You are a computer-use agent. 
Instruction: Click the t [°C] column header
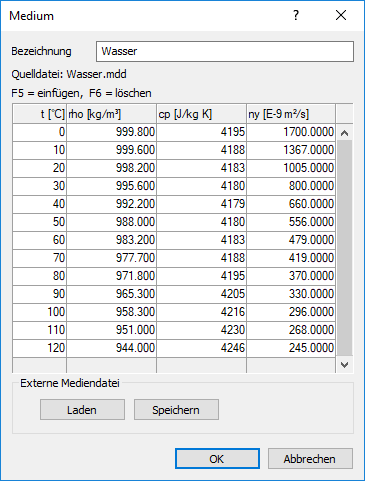[x=40, y=114]
